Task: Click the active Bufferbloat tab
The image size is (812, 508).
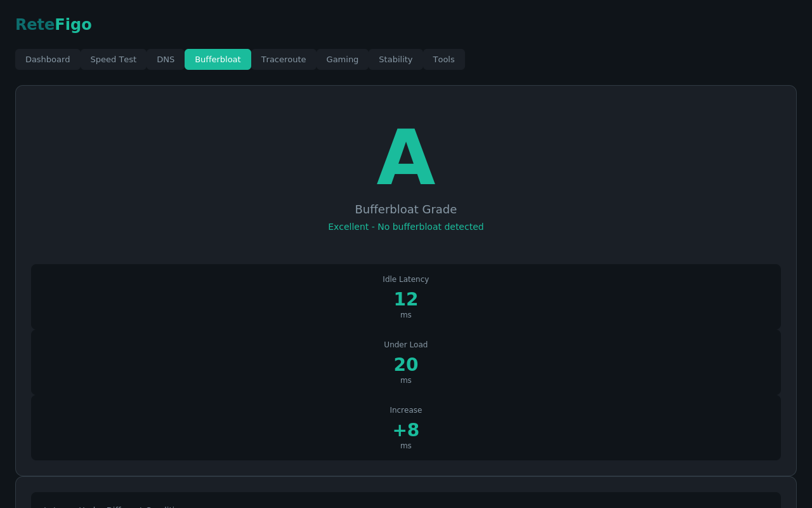Action: tap(218, 59)
